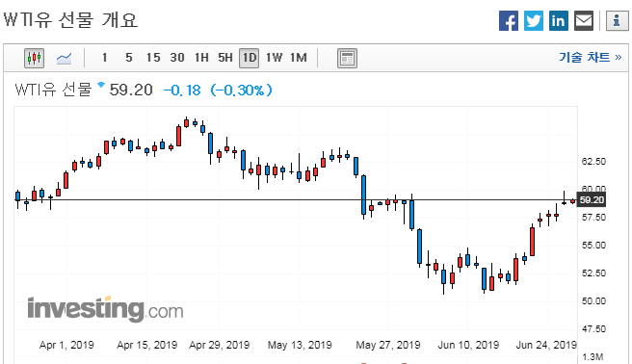The height and width of the screenshot is (364, 632).
Task: Click the Jun 10, 2019 date label
Action: click(468, 345)
